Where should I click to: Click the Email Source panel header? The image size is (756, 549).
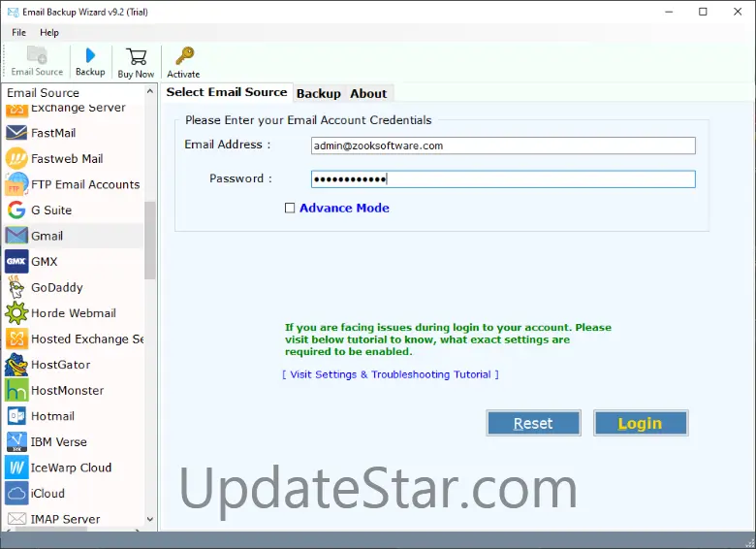tap(43, 92)
